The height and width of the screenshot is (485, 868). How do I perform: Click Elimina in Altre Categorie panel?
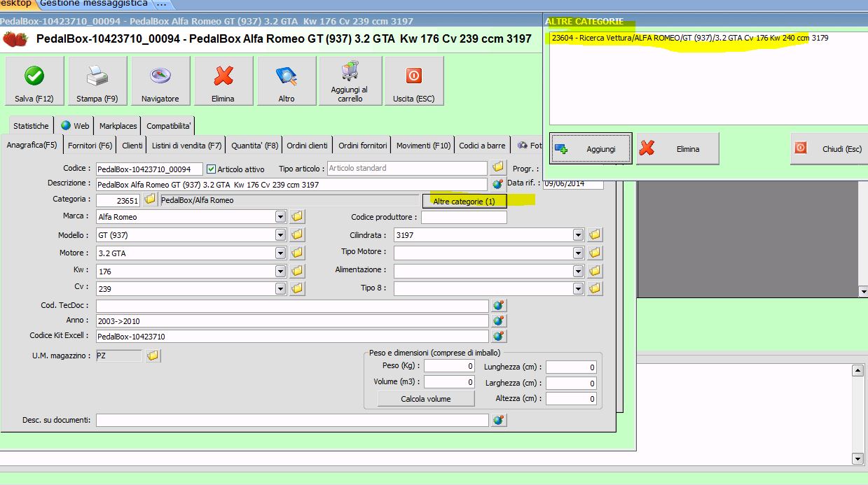[677, 149]
